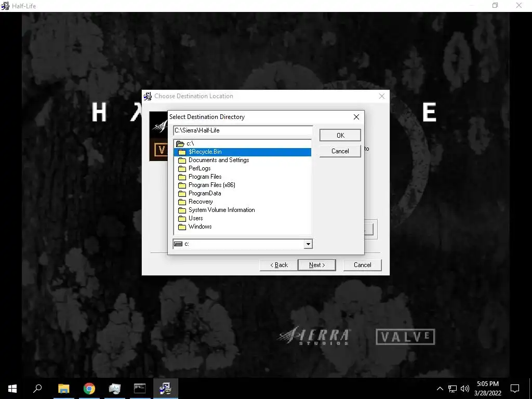Select the ProgramData folder

click(x=242, y=193)
